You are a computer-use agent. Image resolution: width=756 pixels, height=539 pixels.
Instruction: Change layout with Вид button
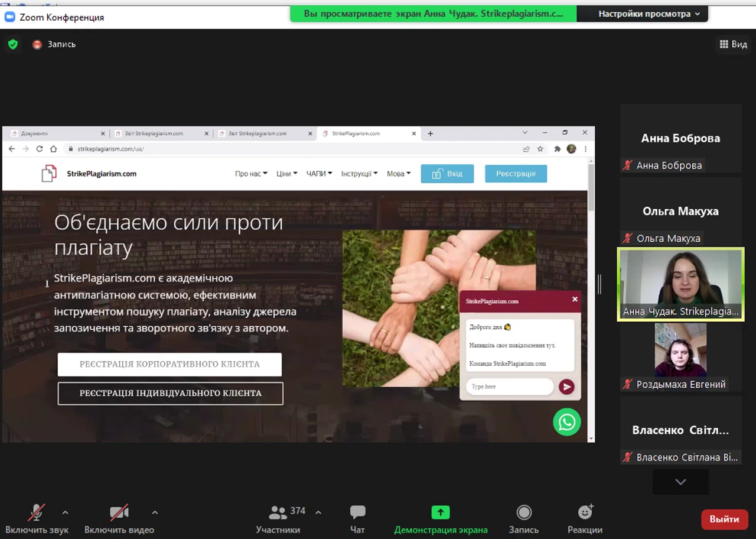(x=734, y=44)
